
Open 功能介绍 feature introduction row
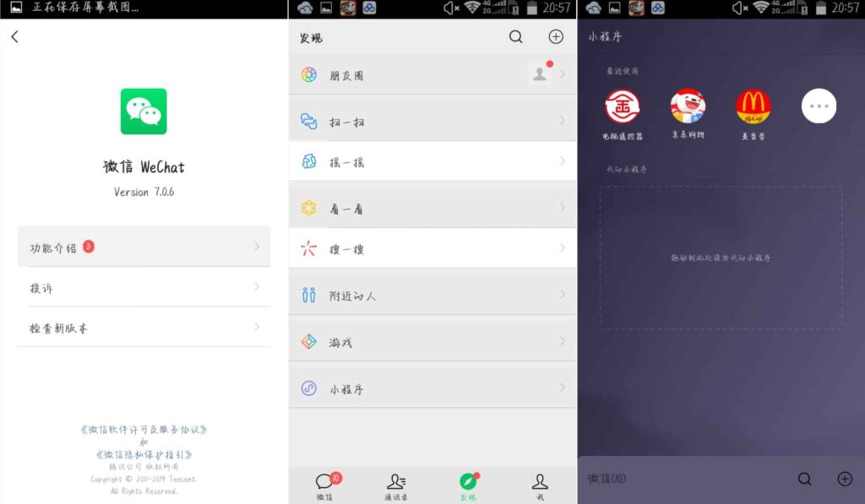coord(144,247)
